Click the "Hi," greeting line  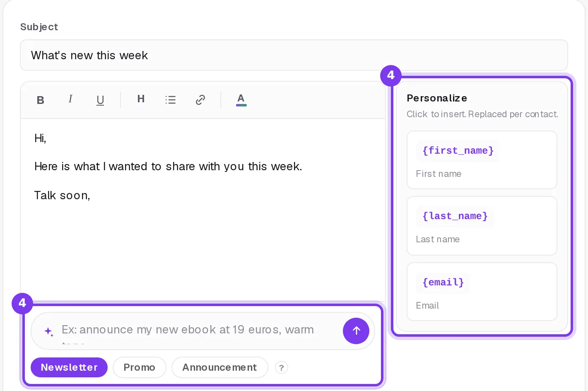[40, 138]
